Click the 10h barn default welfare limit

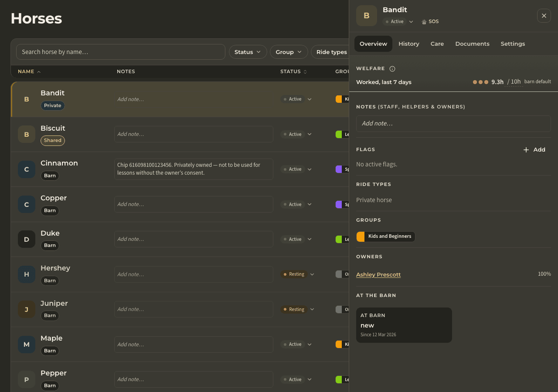click(x=514, y=82)
